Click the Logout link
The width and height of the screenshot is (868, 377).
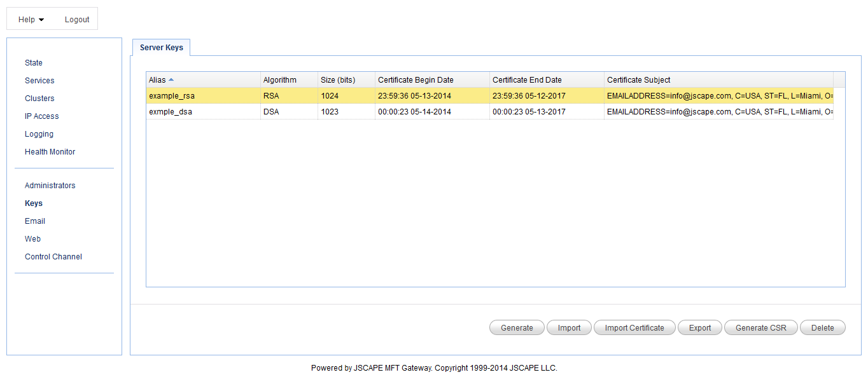(x=77, y=20)
